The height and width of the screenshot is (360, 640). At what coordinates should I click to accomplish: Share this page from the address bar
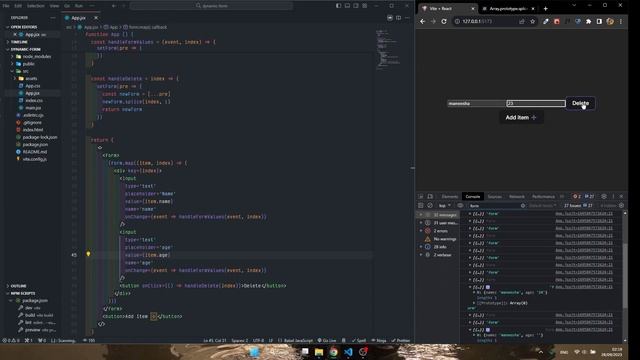522,21
